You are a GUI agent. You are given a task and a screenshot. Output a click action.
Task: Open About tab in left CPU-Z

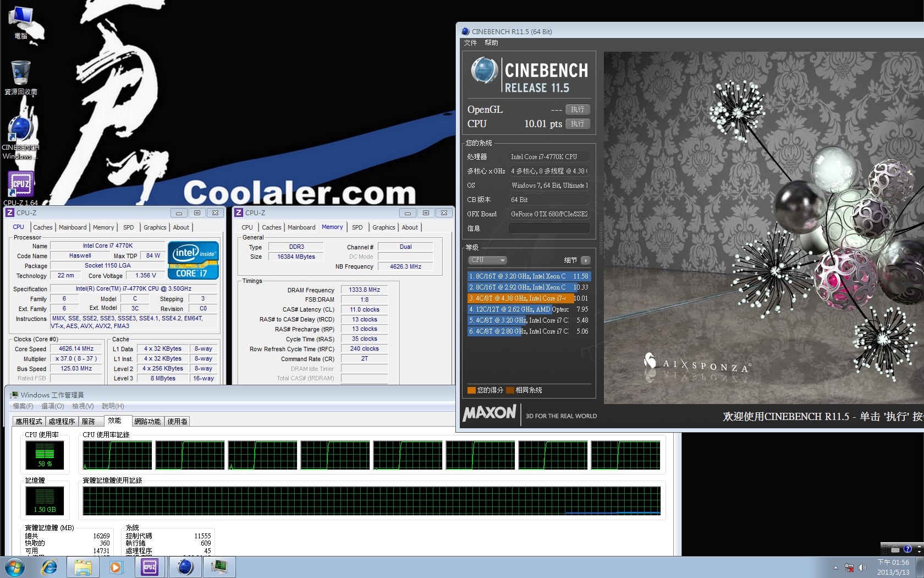click(181, 227)
